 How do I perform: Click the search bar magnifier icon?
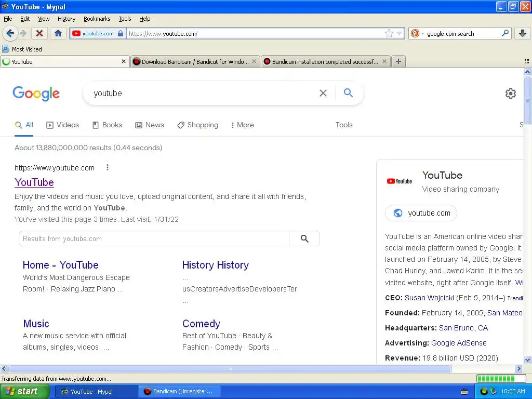click(x=505, y=33)
